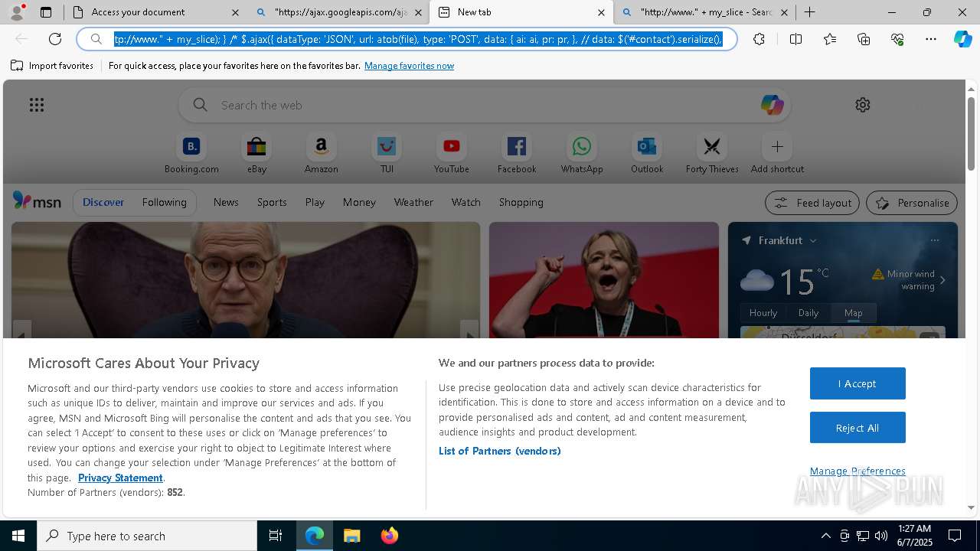This screenshot has width=980, height=551.
Task: Click I Accept on privacy banner
Action: point(857,383)
